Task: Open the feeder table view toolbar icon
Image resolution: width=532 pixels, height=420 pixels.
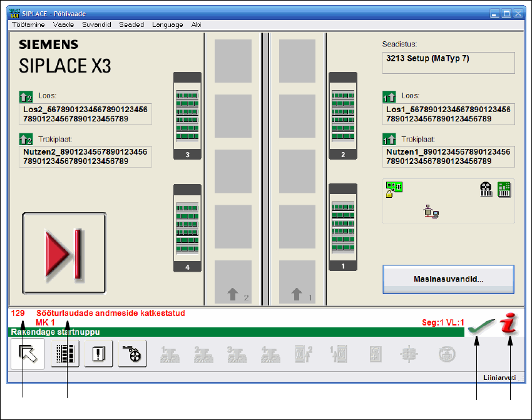Action: [x=65, y=354]
